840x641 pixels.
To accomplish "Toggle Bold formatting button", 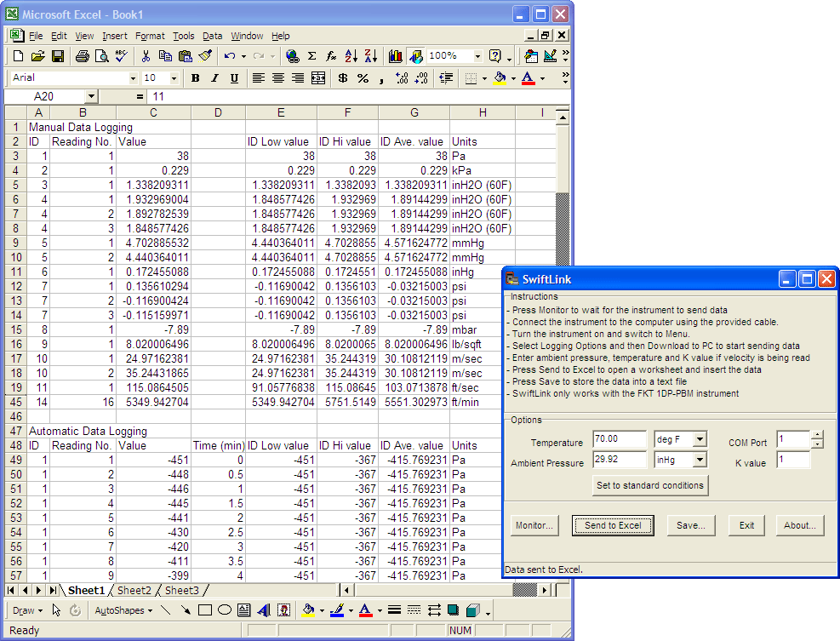I will tap(195, 78).
